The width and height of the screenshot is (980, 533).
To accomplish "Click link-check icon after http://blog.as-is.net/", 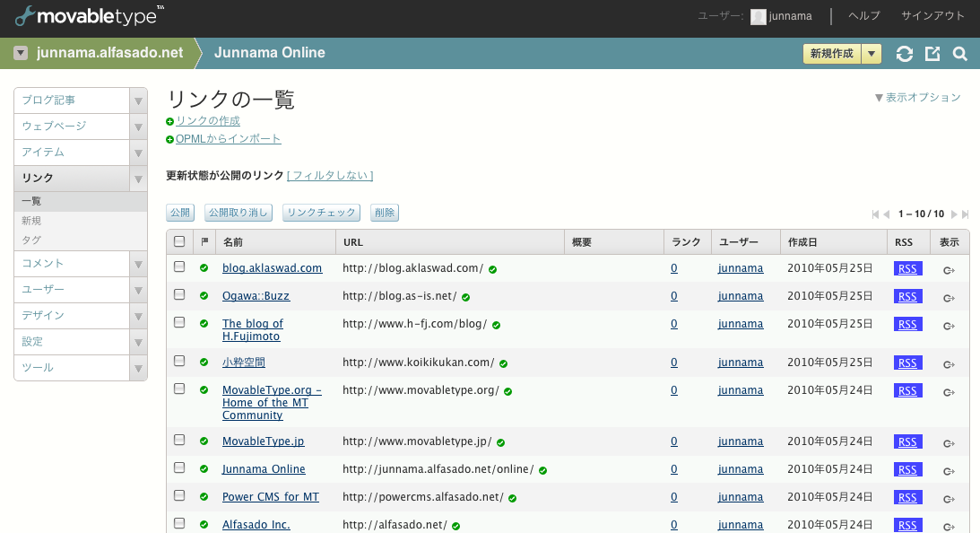I will pos(465,297).
